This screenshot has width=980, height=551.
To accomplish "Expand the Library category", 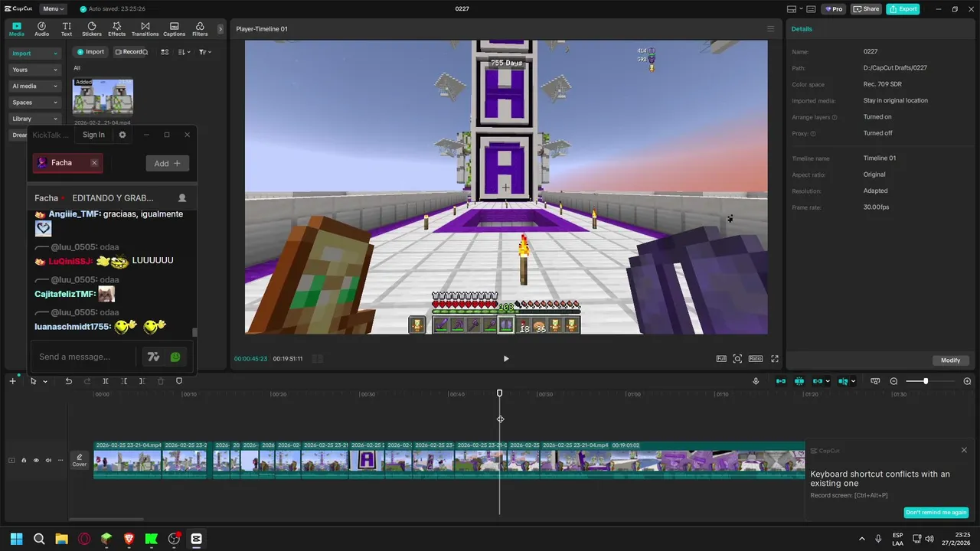I will coord(34,119).
